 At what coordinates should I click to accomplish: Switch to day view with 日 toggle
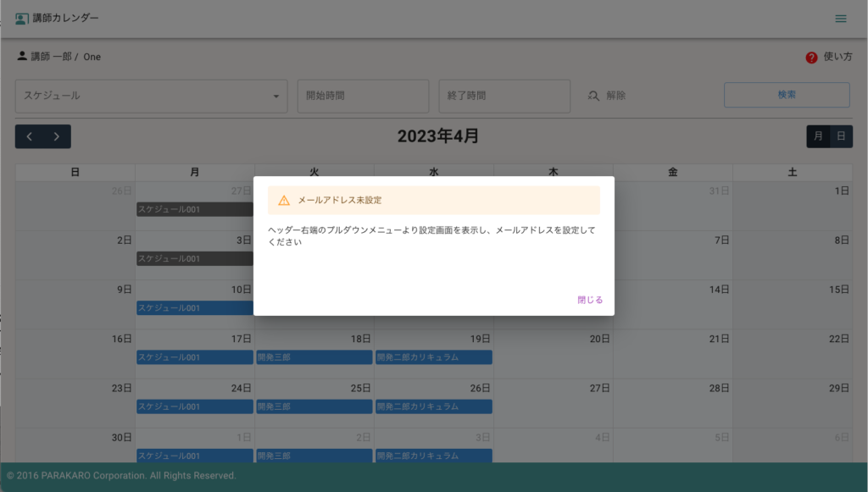tap(841, 136)
